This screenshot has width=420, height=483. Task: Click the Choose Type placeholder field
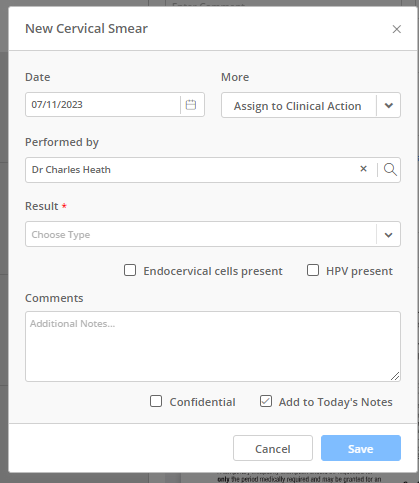(x=201, y=234)
